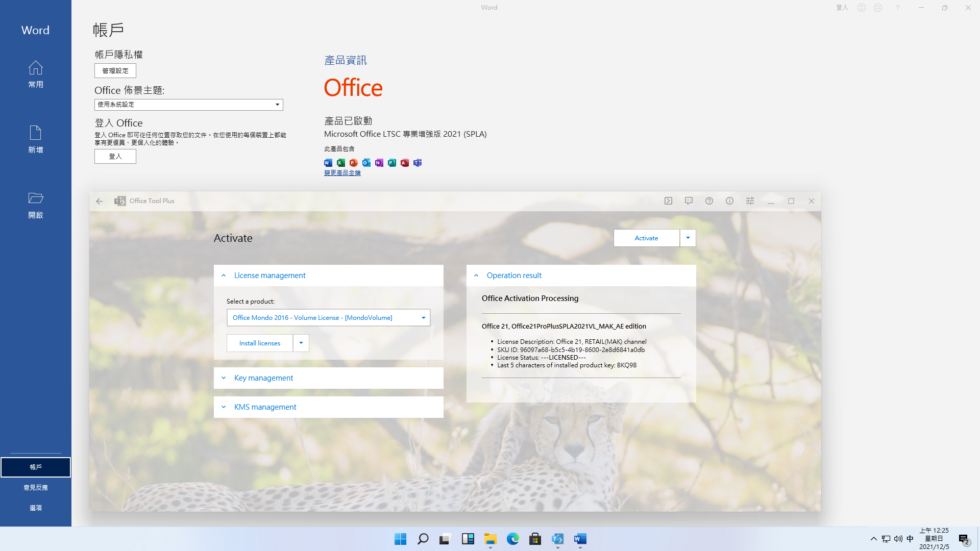Viewport: 980px width, 551px height.
Task: Open the Select a product dropdown
Action: click(x=329, y=318)
